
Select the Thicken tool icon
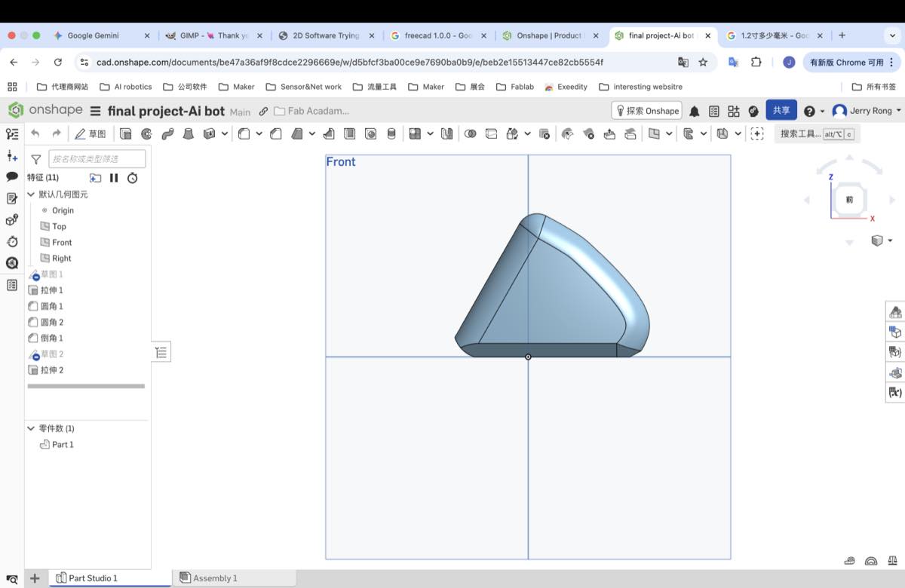209,133
